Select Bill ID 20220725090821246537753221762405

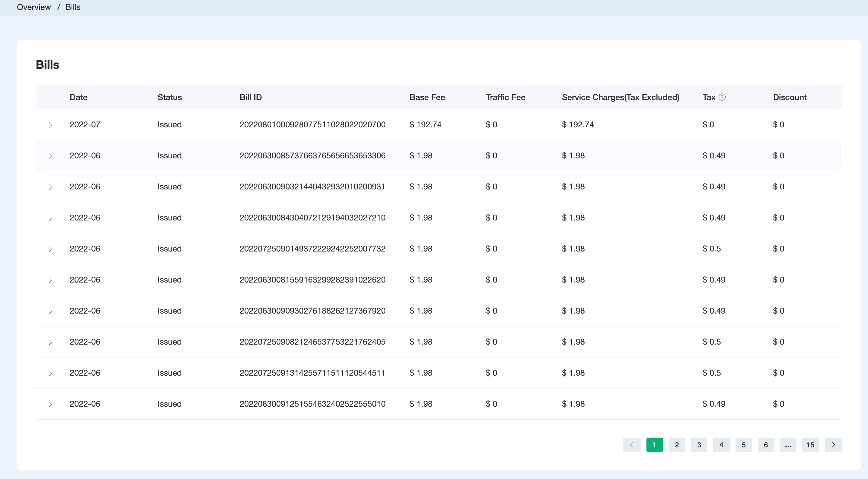312,342
